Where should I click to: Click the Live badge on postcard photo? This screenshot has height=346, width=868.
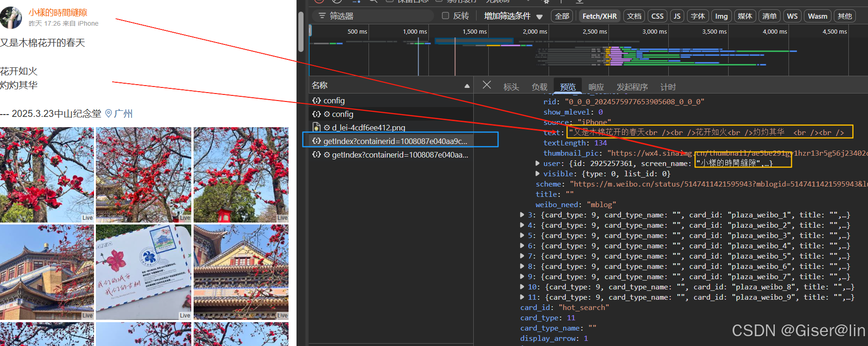point(185,316)
